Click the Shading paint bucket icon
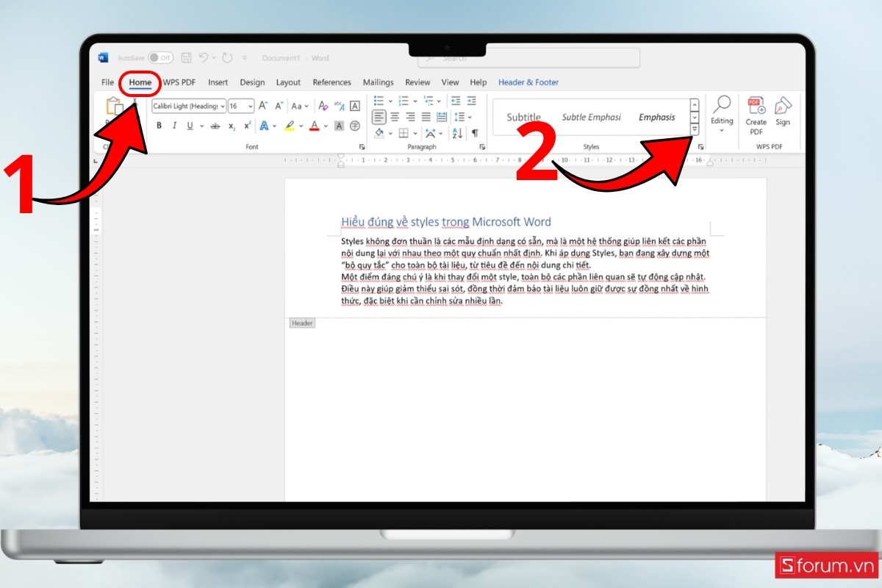The width and height of the screenshot is (882, 588). click(x=379, y=133)
